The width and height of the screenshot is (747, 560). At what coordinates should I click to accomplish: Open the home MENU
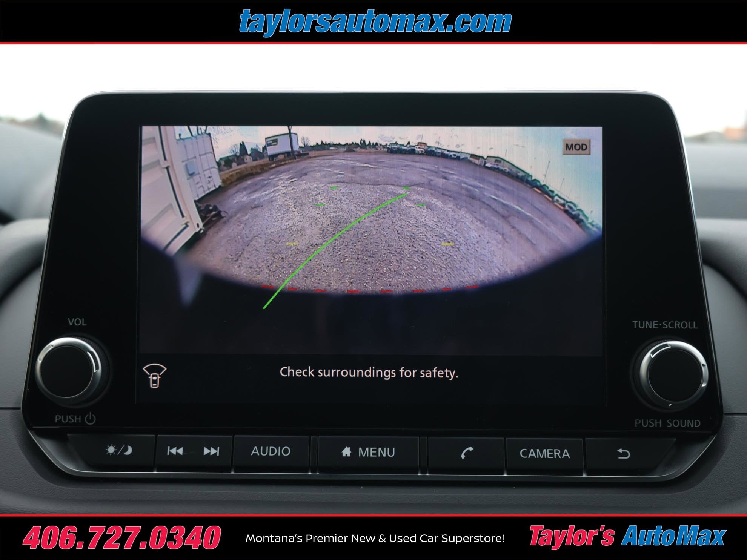pyautogui.click(x=368, y=452)
